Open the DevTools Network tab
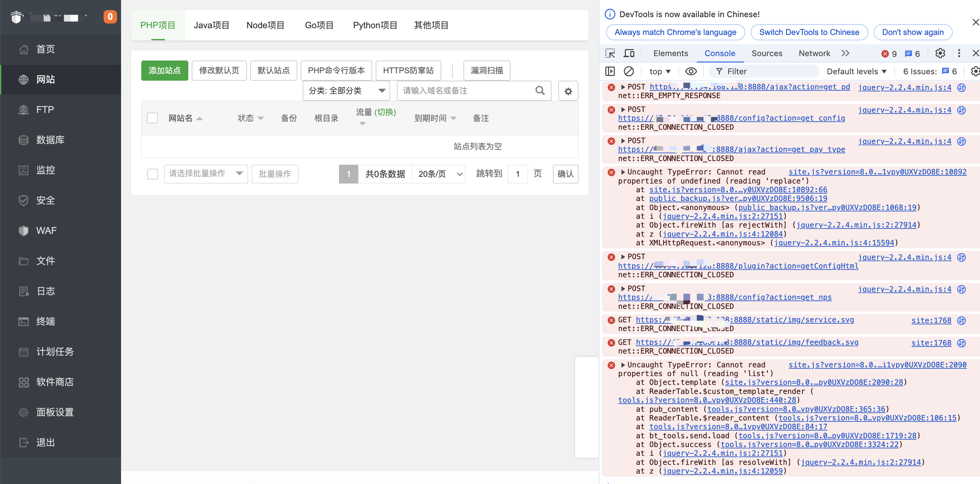Viewport: 980px width, 484px height. pos(815,53)
